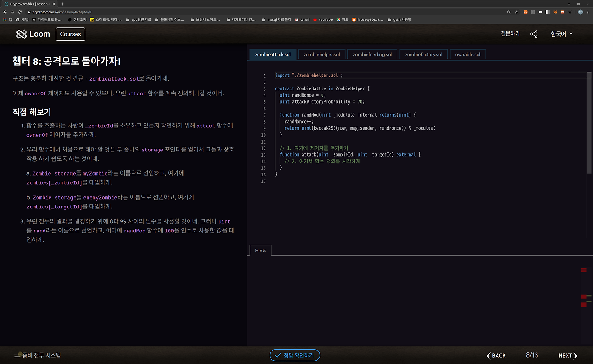This screenshot has width=593, height=364.
Task: Click the contract ZombieBattle code line
Action: coord(322,88)
